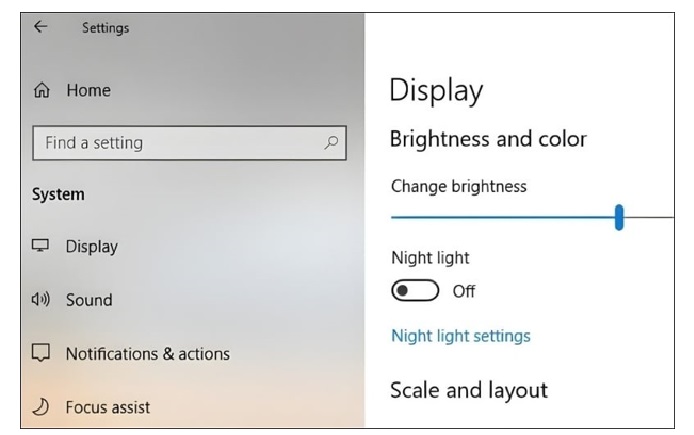Open Night light settings link
This screenshot has width=694, height=435.
tap(460, 336)
